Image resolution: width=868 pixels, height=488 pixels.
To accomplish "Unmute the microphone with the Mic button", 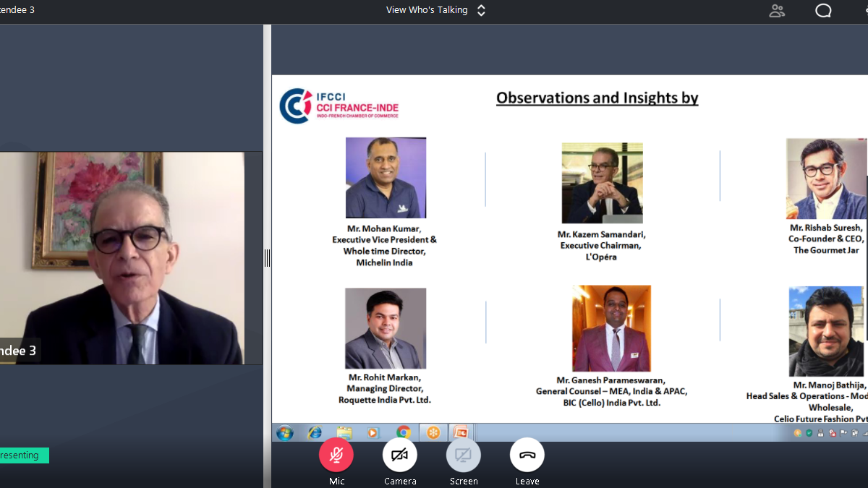I will (336, 455).
